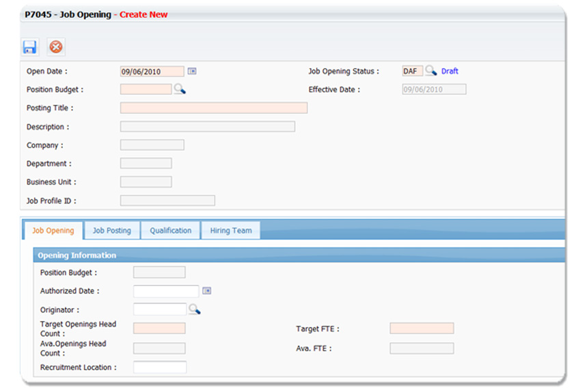Click the red Cancel icon in toolbar

pos(56,47)
